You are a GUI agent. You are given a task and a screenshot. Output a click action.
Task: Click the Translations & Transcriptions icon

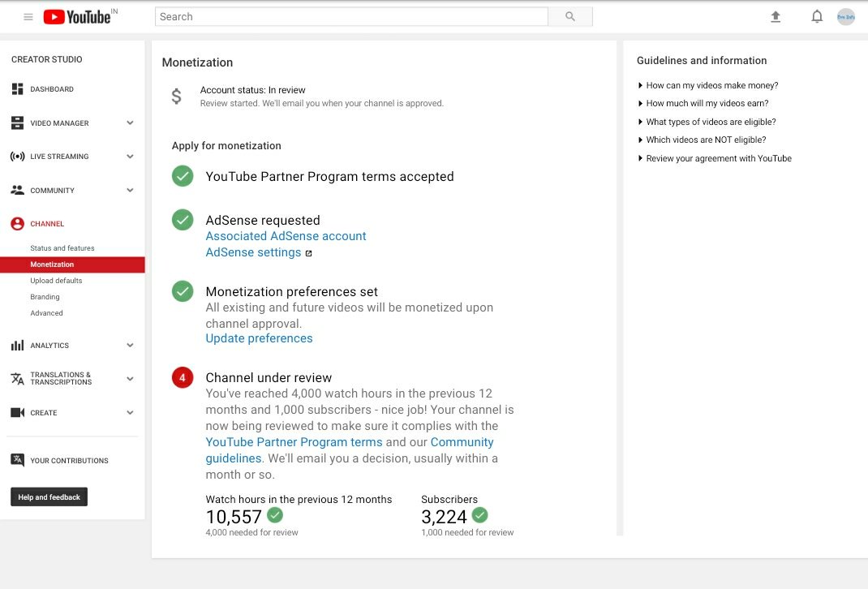tap(17, 379)
